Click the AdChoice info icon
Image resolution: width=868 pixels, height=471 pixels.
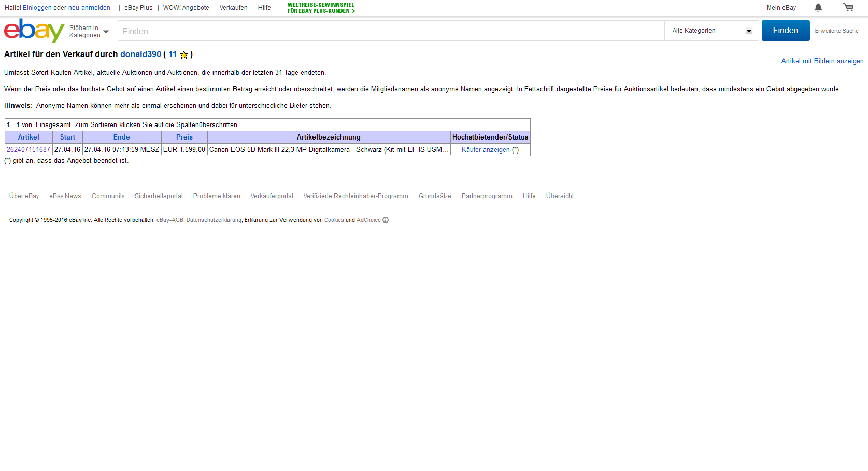click(386, 220)
